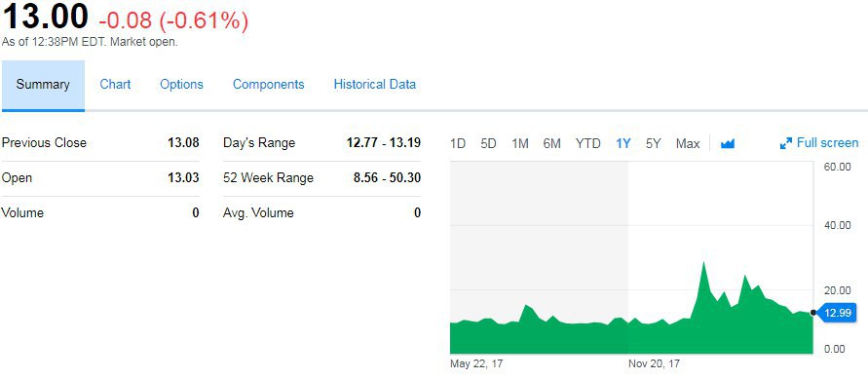The width and height of the screenshot is (868, 379).
Task: Show the Max chart range
Action: click(688, 144)
